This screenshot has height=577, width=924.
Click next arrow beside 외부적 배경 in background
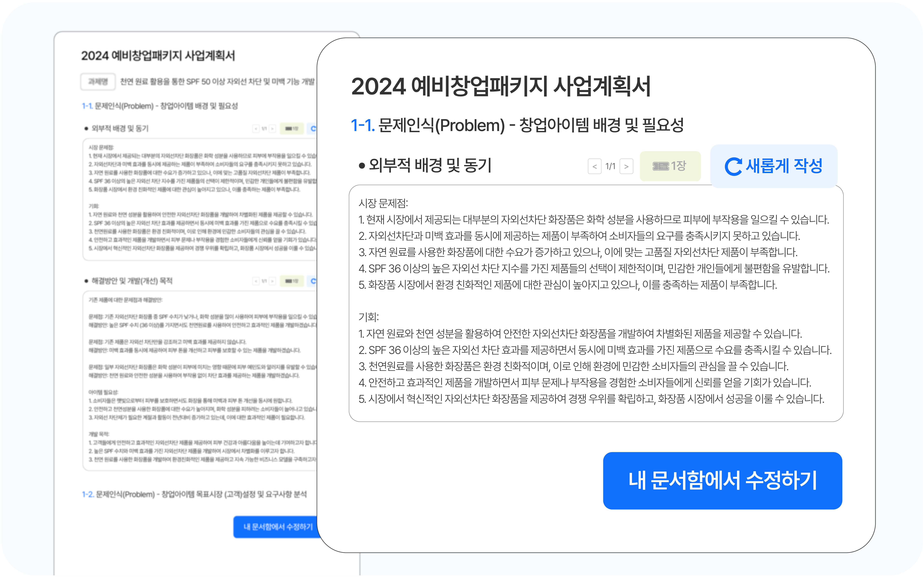tap(272, 129)
